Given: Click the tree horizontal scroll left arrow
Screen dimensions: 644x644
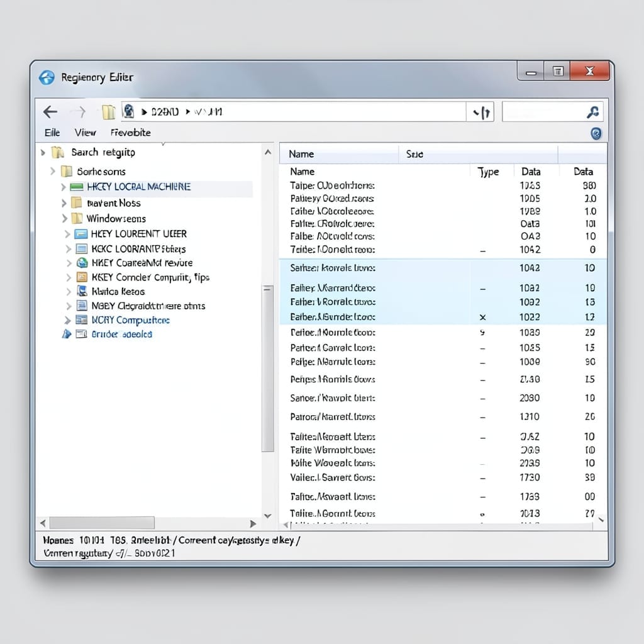Looking at the screenshot, I should 43,523.
